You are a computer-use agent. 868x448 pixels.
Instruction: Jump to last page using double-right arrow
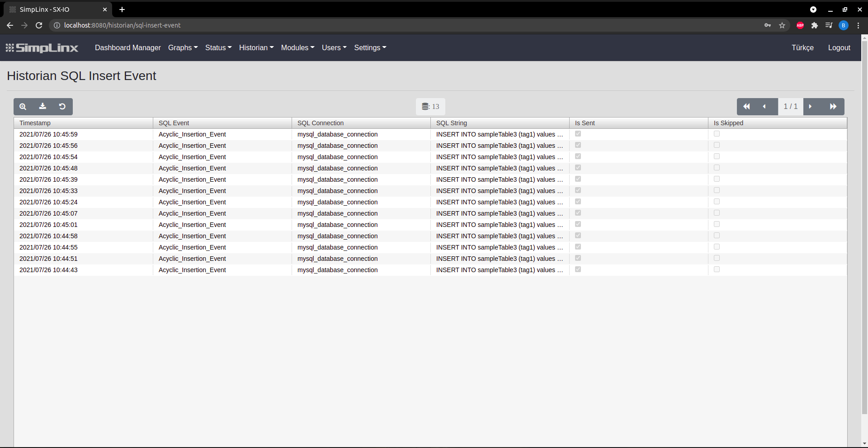click(x=833, y=107)
